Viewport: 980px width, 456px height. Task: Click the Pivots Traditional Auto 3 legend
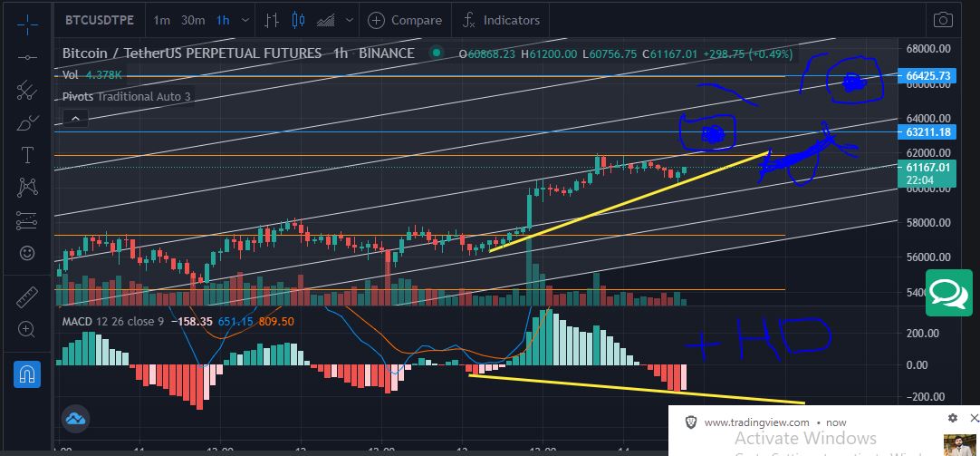tap(126, 96)
